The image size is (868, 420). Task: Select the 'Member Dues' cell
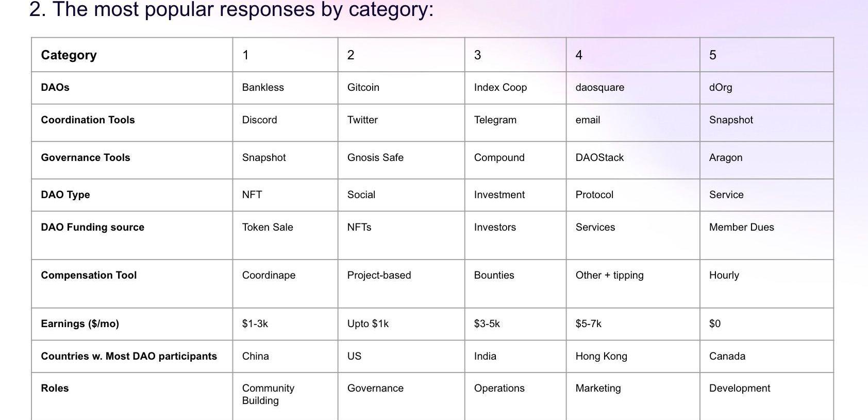click(x=766, y=235)
